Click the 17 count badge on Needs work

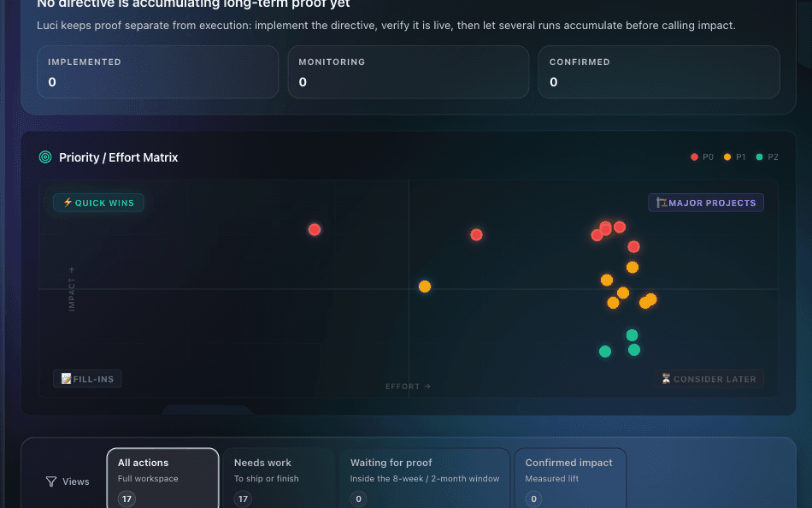point(243,498)
